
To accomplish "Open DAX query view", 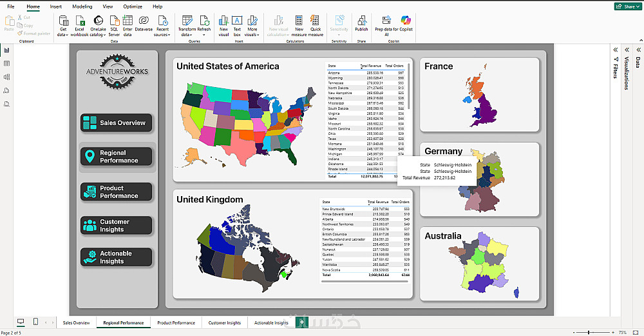I will click(6, 90).
